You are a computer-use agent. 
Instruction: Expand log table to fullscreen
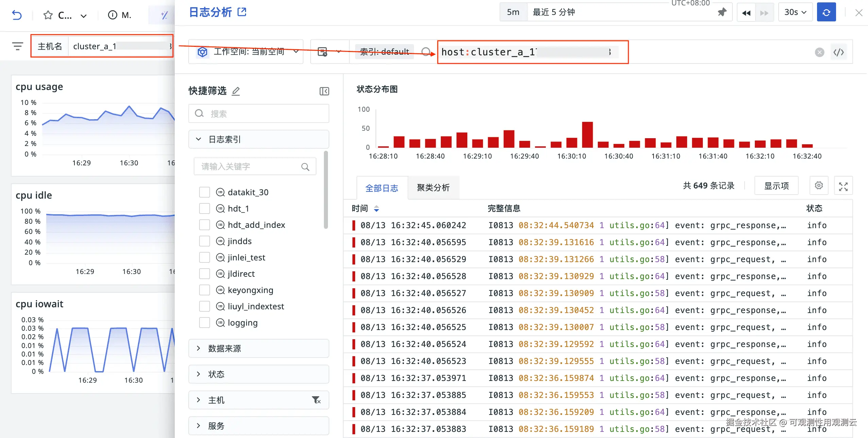[x=843, y=186]
